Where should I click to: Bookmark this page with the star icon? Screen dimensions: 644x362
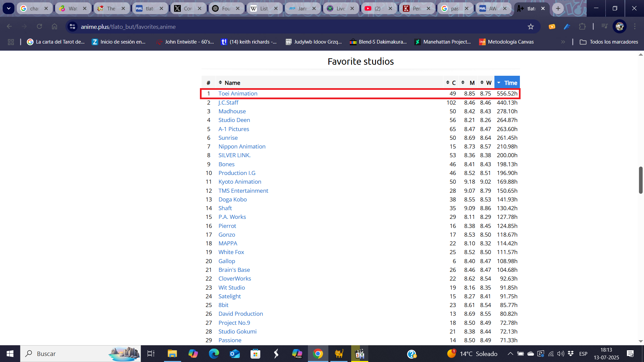pos(531,27)
